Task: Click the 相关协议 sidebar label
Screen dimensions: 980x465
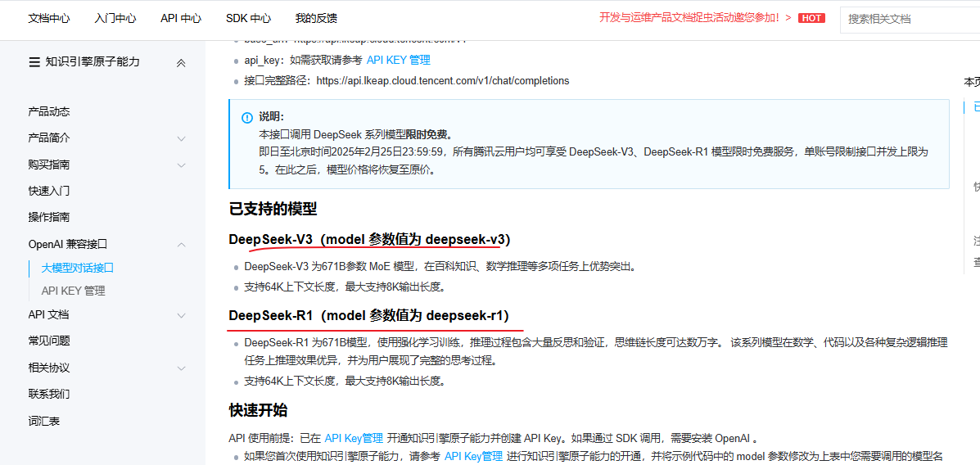Action: tap(49, 368)
